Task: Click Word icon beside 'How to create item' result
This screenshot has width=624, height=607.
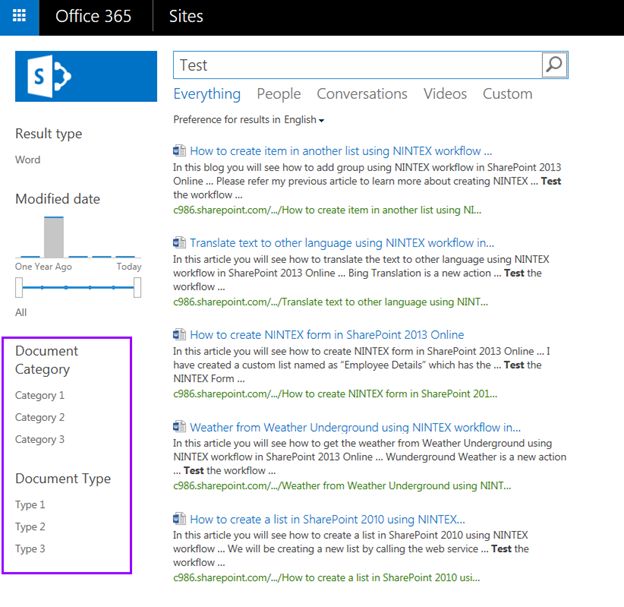Action: point(179,151)
